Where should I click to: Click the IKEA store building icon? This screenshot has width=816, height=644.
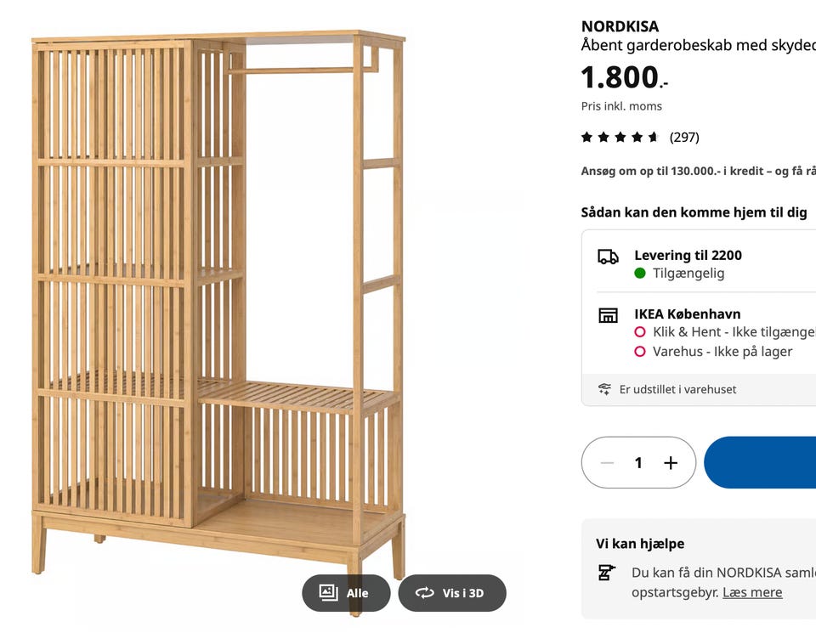pos(608,315)
